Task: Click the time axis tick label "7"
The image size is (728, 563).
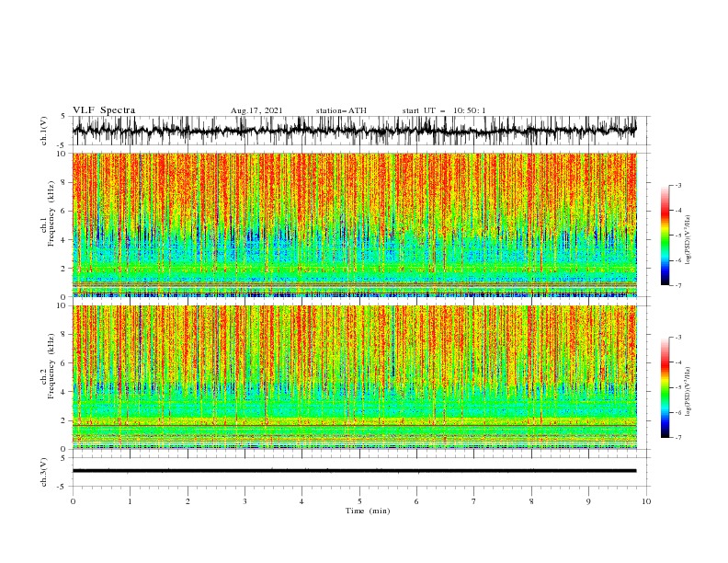Action: [x=473, y=501]
